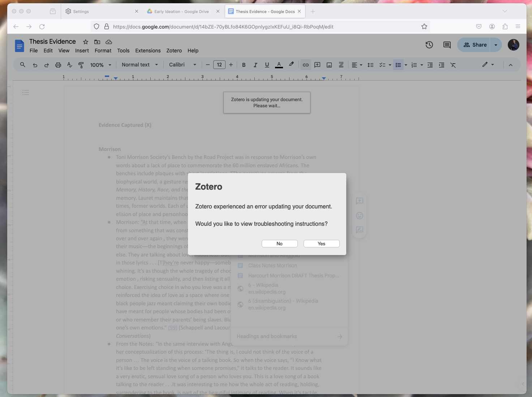
Task: Expand numbered list options arrow
Action: pos(422,65)
